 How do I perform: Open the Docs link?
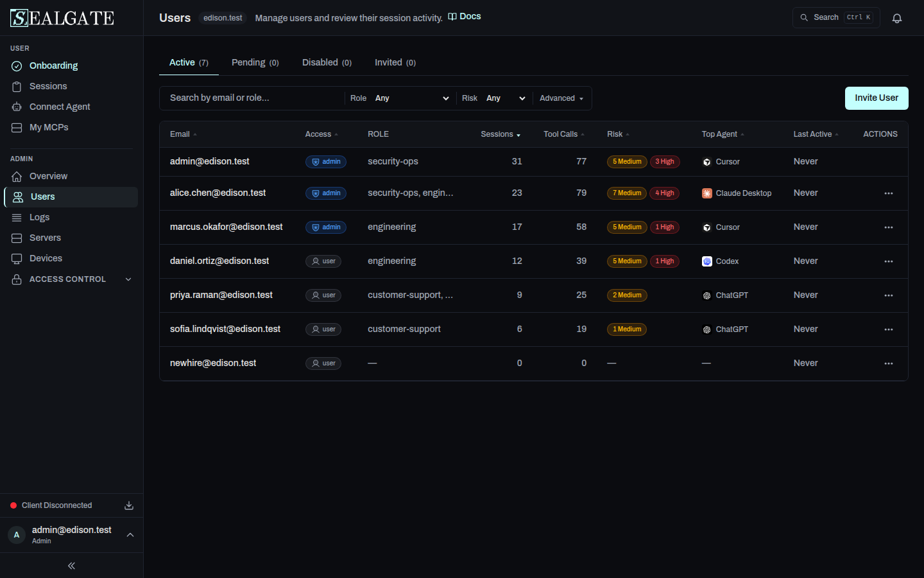tap(465, 17)
